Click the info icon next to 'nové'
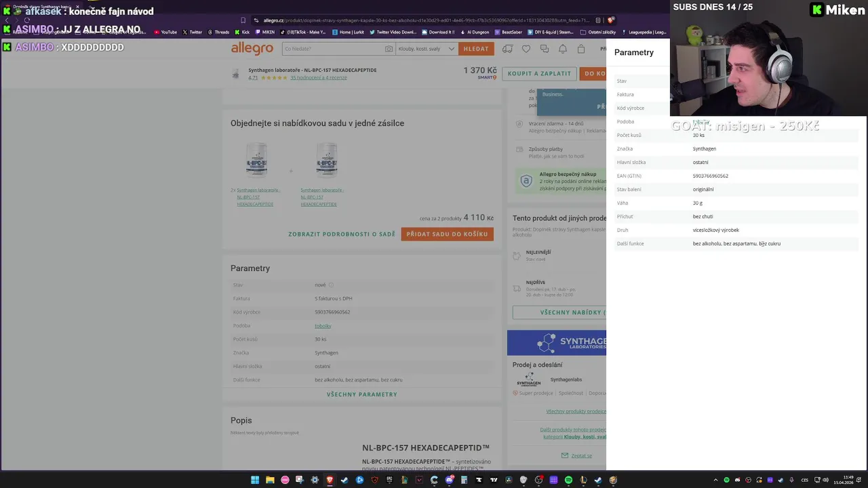This screenshot has width=868, height=488. 331,285
